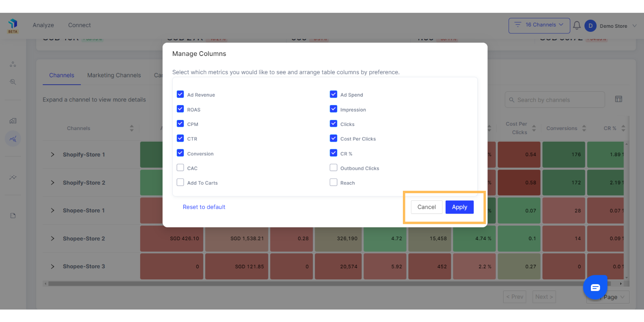Uncheck the ROAS checkbox

click(180, 109)
